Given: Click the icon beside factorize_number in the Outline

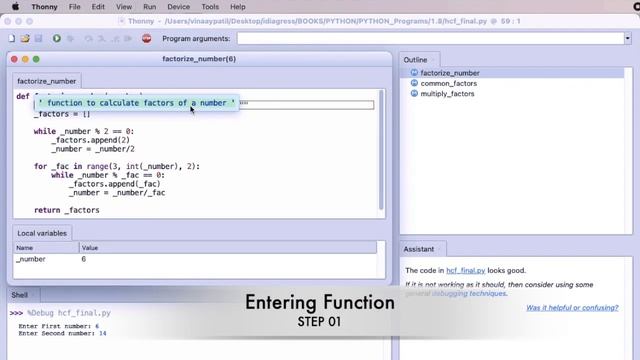Looking at the screenshot, I should [x=414, y=73].
